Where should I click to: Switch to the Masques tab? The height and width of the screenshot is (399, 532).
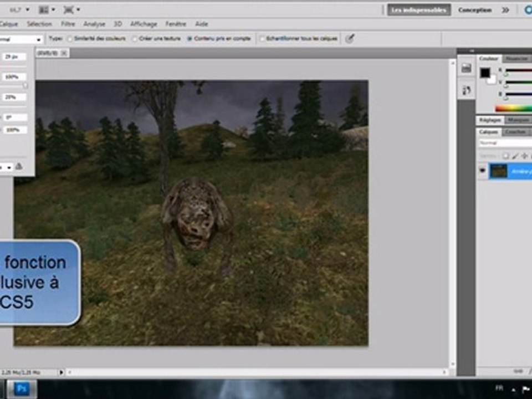(x=518, y=120)
